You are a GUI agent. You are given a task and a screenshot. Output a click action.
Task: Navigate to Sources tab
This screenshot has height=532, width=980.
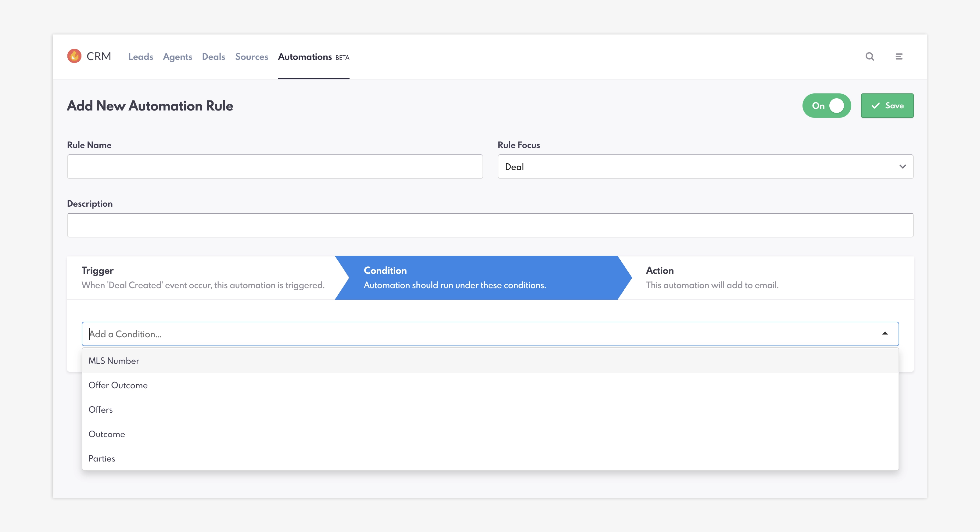(x=251, y=57)
